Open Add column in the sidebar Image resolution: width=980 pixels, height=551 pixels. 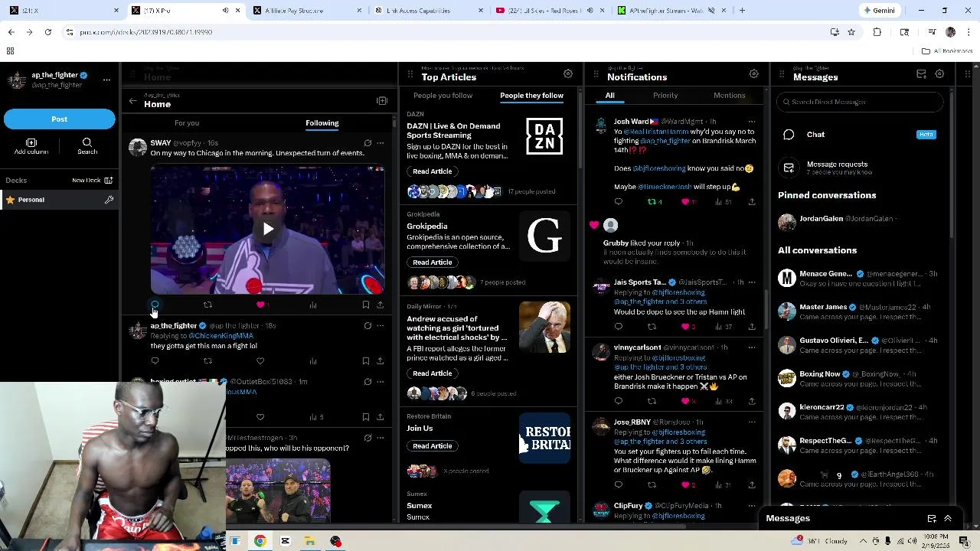click(x=31, y=147)
